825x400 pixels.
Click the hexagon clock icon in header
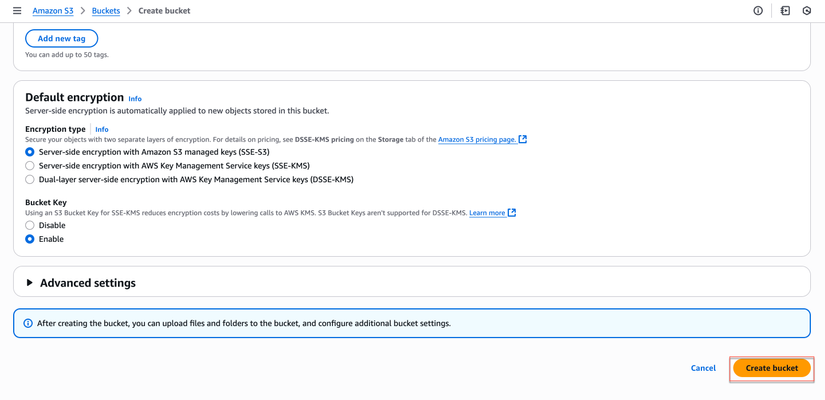(807, 11)
